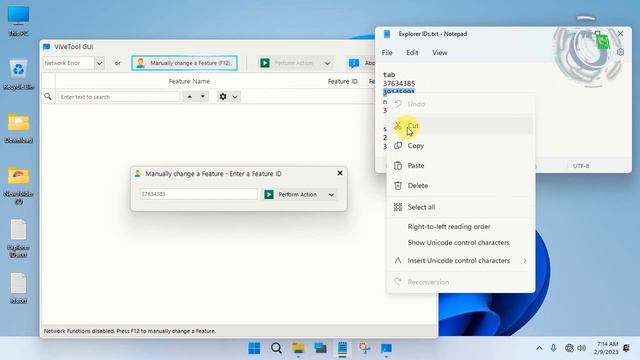Open the Notepad File menu
This screenshot has height=360, width=640.
click(x=387, y=53)
